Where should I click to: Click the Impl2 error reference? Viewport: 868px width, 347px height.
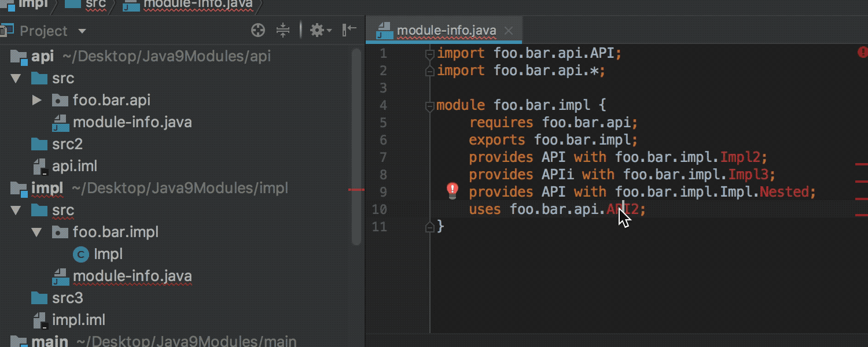[x=740, y=157]
